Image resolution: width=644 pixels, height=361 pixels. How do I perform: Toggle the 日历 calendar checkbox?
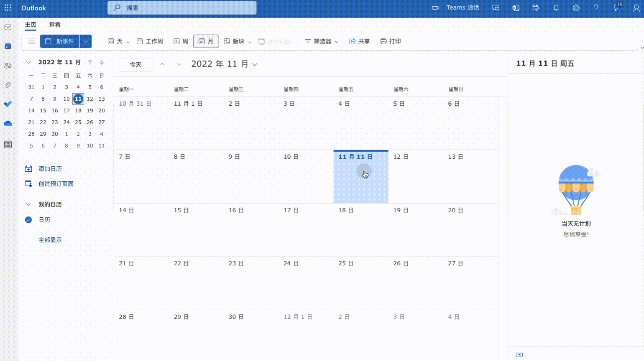point(28,220)
